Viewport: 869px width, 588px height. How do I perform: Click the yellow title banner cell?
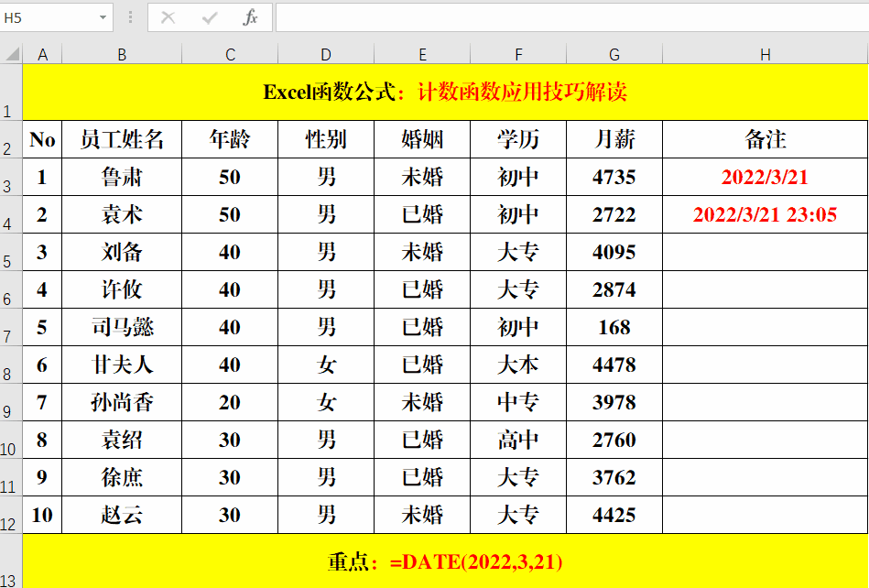[445, 92]
